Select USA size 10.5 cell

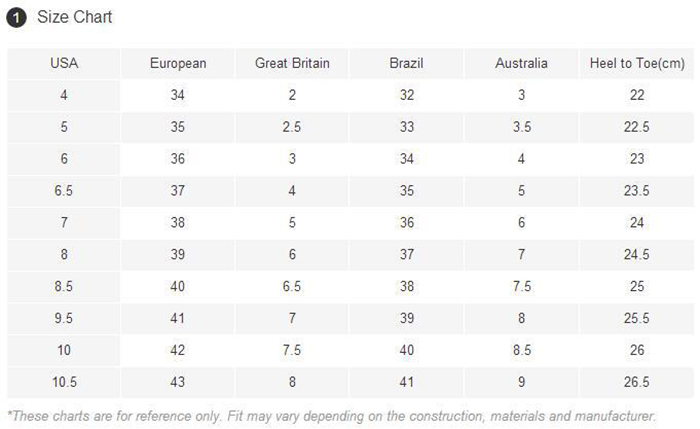pos(64,382)
